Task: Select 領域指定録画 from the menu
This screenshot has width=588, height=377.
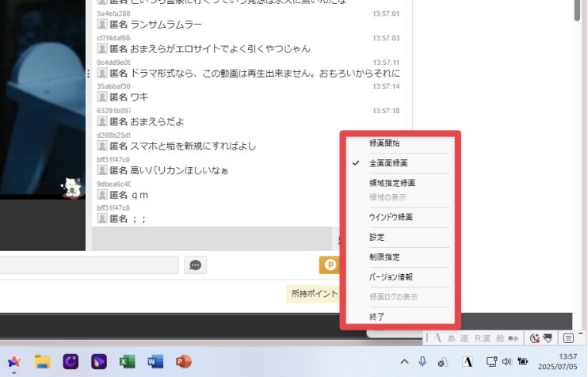Action: pyautogui.click(x=392, y=183)
